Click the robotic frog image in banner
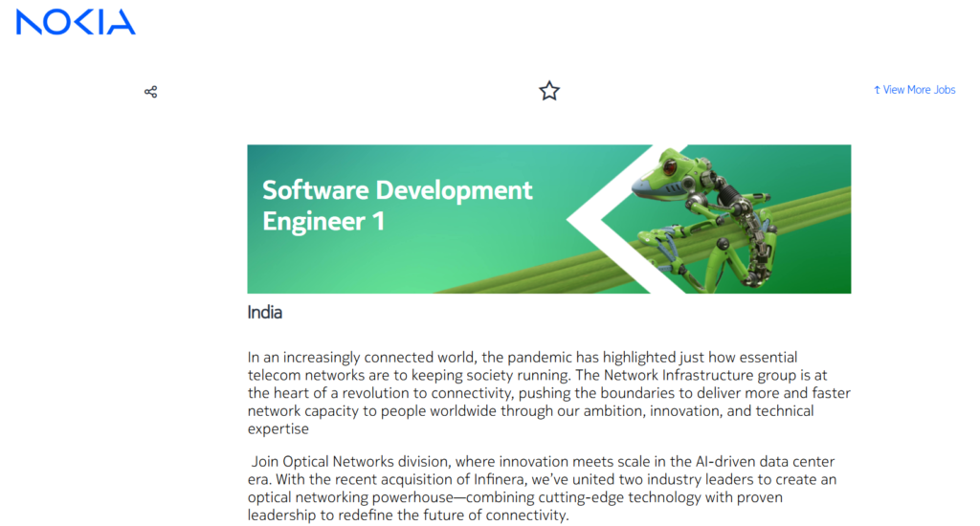The height and width of the screenshot is (526, 980). pos(703,220)
